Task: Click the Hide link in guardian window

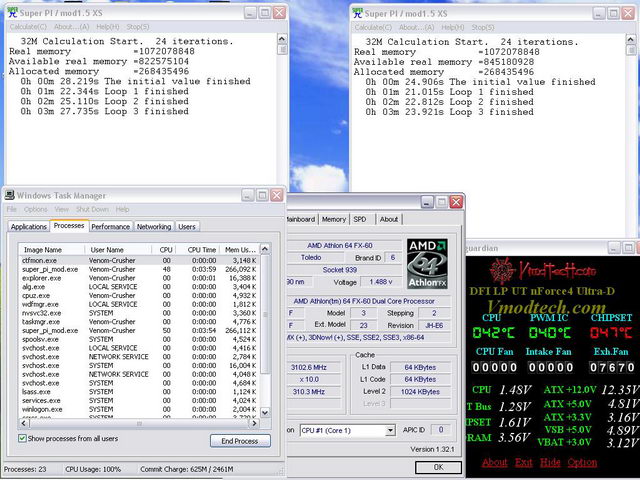Action: [550, 462]
